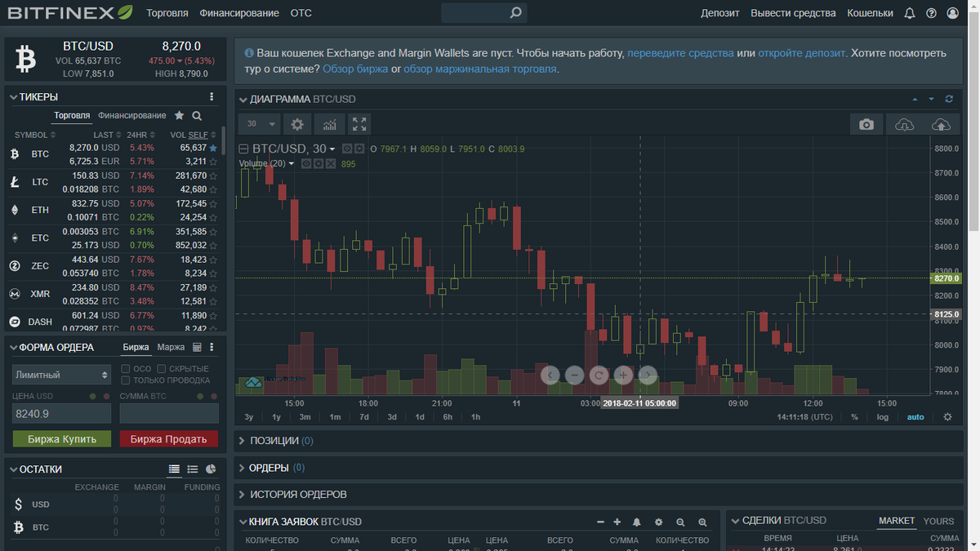Load chart layout from cloud download icon
This screenshot has width=980, height=551.
tap(904, 124)
